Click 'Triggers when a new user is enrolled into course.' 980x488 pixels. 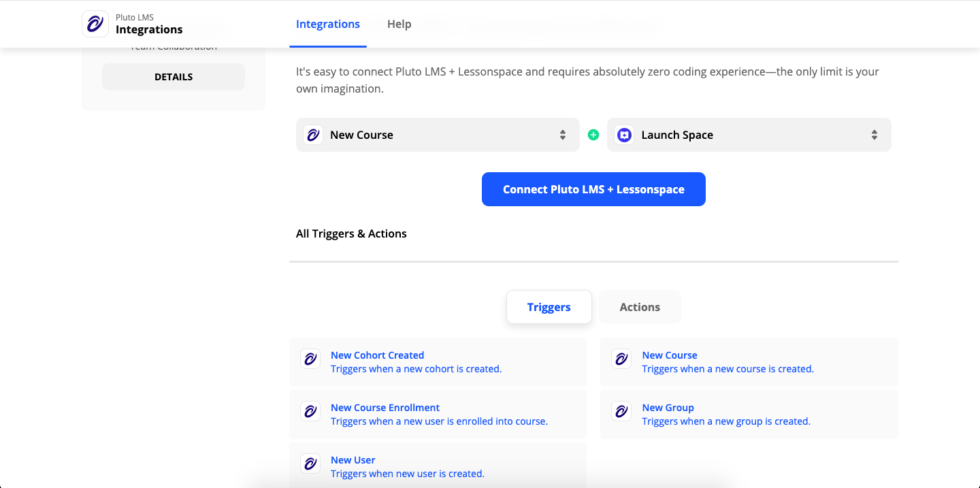439,421
